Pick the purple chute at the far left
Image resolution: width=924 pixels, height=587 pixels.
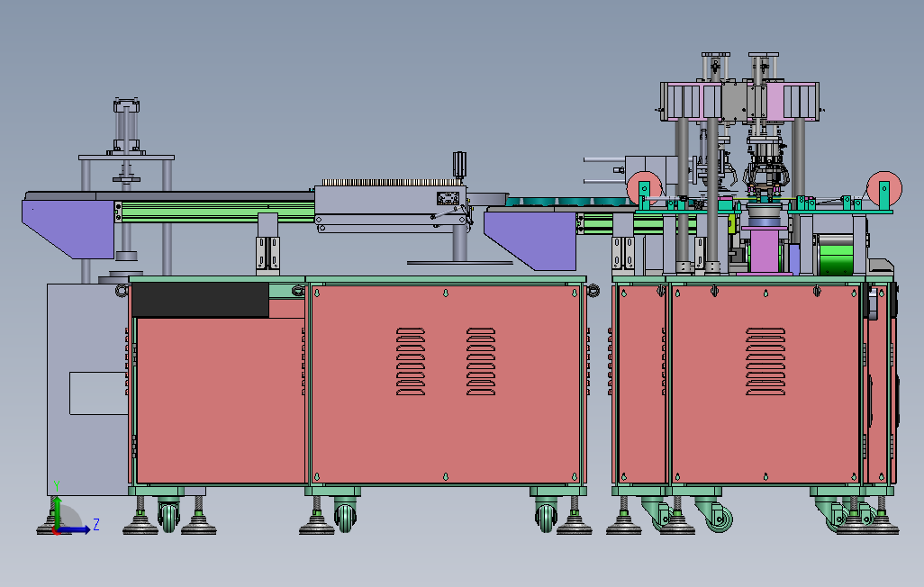click(x=68, y=229)
